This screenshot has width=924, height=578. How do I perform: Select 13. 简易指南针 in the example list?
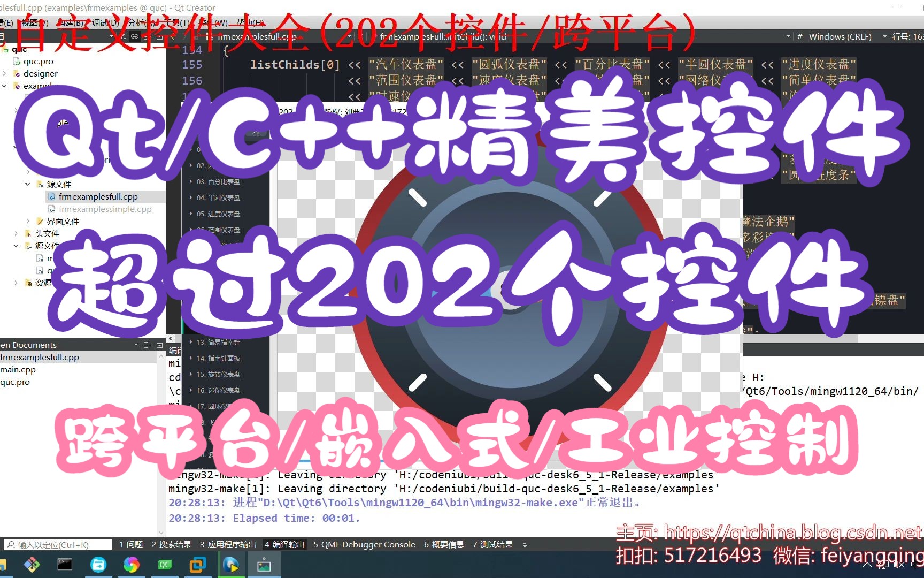(218, 342)
